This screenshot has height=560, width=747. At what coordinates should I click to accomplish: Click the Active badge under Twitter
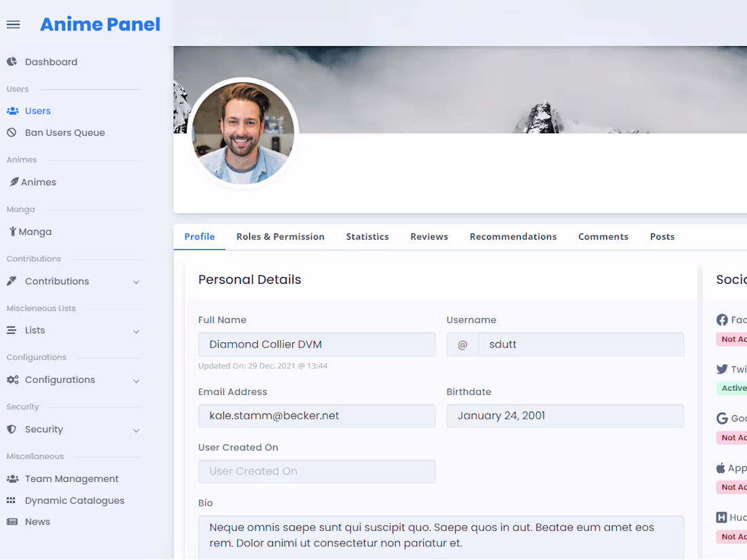tap(732, 388)
